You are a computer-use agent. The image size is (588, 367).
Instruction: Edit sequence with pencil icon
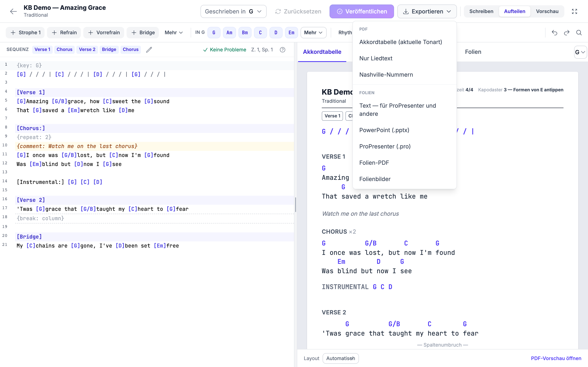(x=149, y=50)
